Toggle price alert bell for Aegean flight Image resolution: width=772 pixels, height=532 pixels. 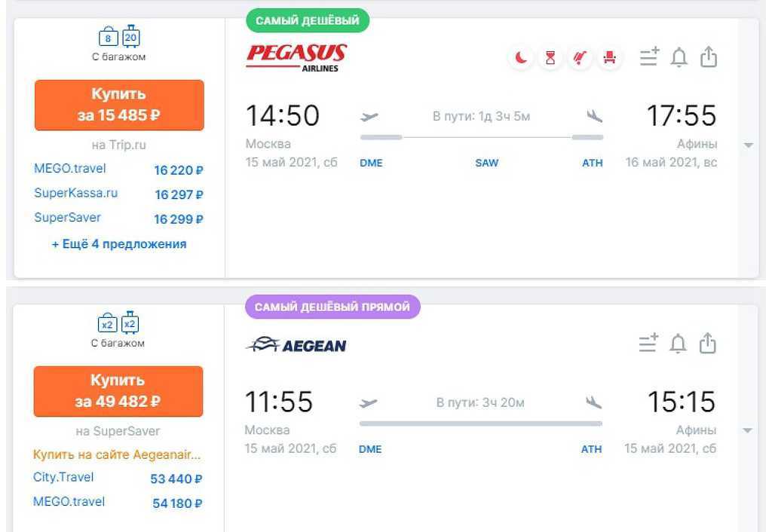point(679,344)
